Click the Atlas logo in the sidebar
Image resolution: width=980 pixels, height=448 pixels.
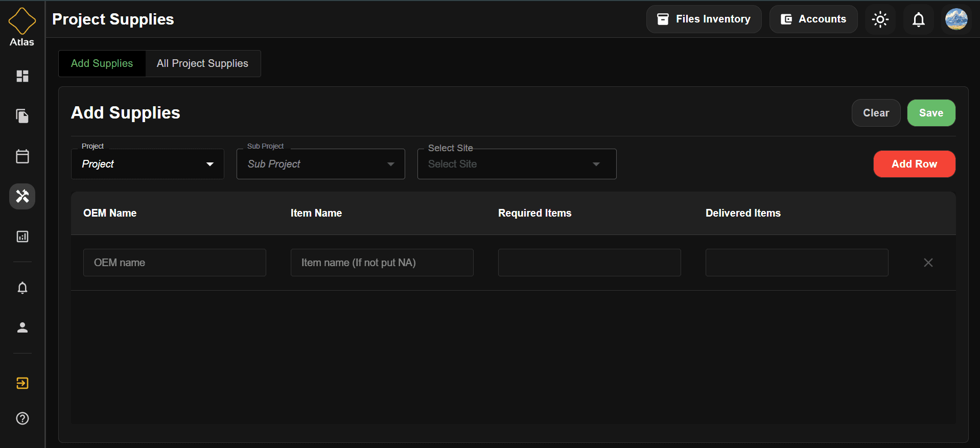(x=22, y=27)
